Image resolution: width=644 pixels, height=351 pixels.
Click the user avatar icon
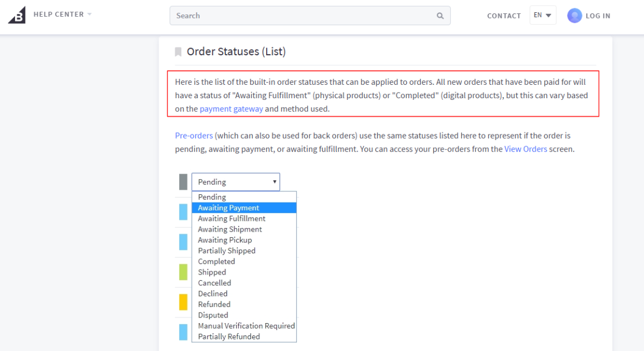click(x=574, y=16)
